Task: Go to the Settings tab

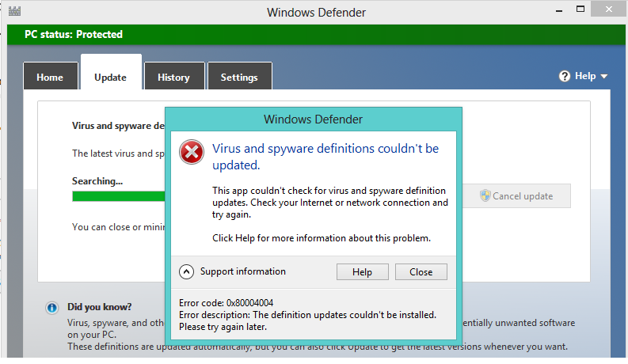Action: pyautogui.click(x=239, y=76)
